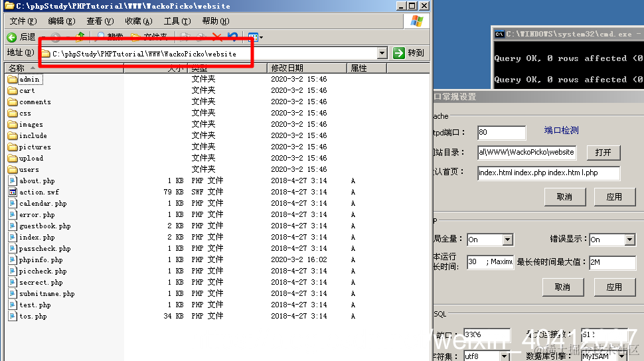Click the Windows flag logo in Explorer
This screenshot has width=644, height=361.
click(416, 21)
